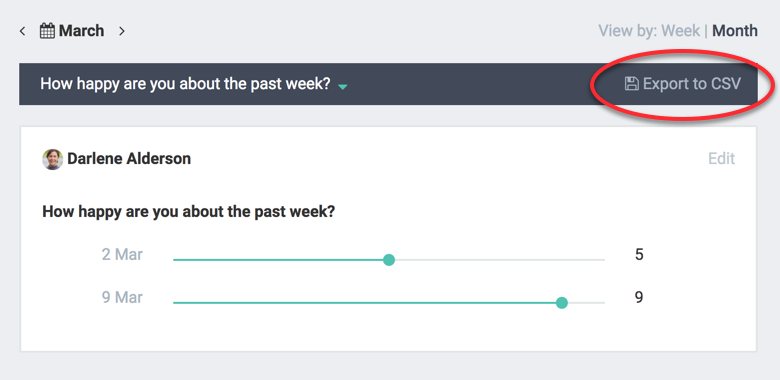Click the bold question heading in the card
This screenshot has height=380, width=780.
point(189,212)
